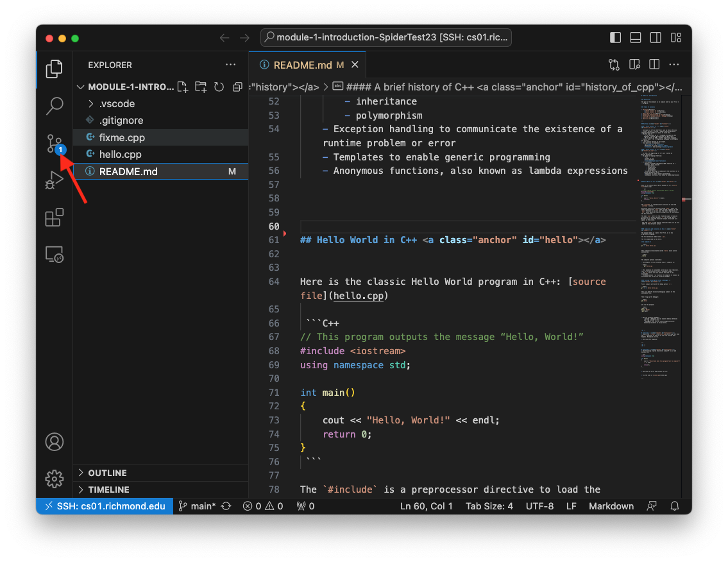728x562 pixels.
Task: Place cursor on line 61 Hello World heading
Action: click(453, 240)
